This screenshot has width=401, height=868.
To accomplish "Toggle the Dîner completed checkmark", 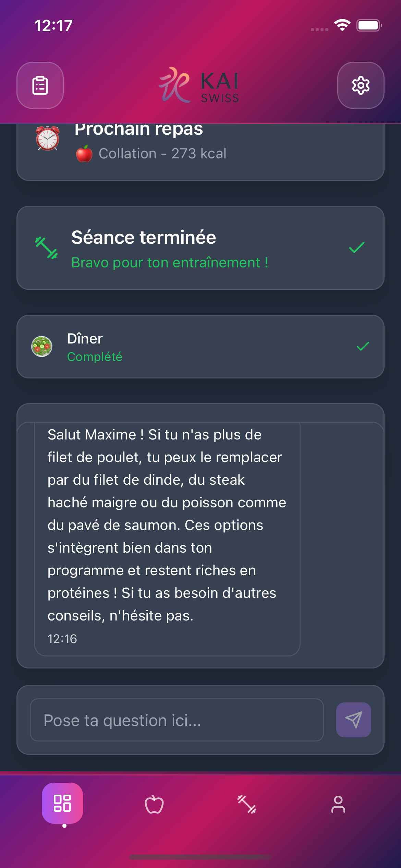I will (x=363, y=346).
